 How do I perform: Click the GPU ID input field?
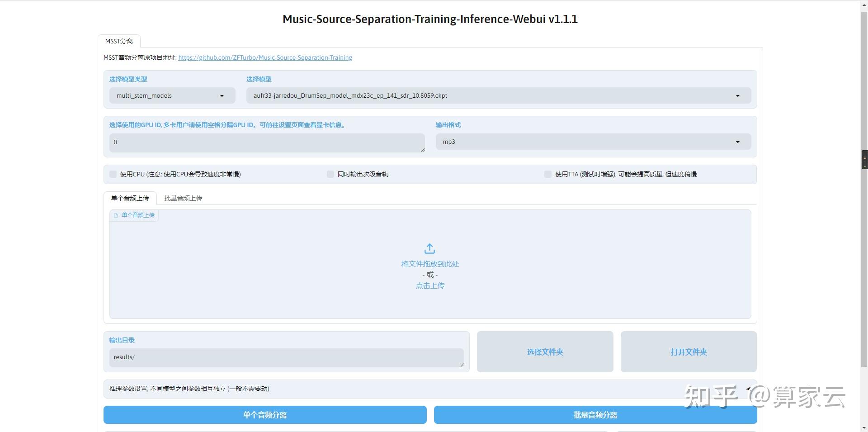tap(266, 142)
